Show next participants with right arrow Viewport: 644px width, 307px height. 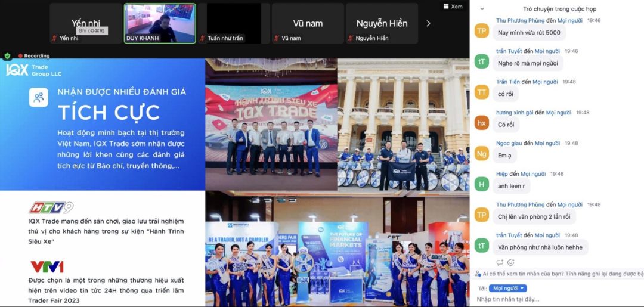428,23
